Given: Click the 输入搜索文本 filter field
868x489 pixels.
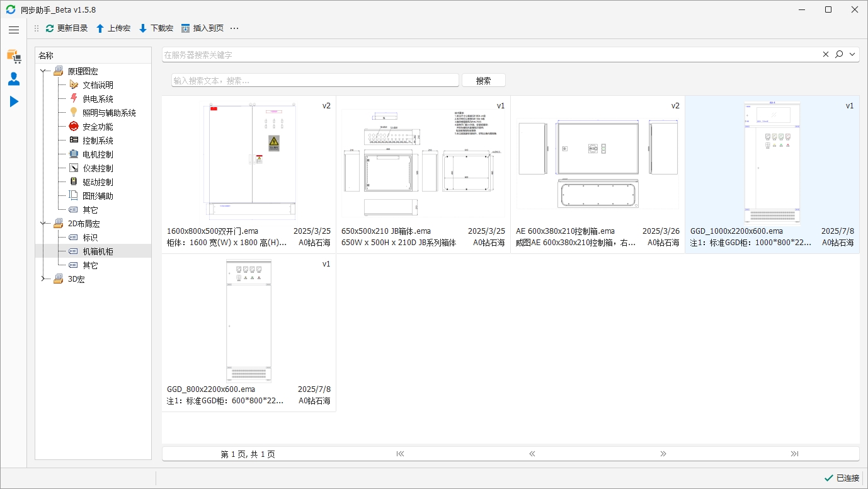Looking at the screenshot, I should click(315, 81).
